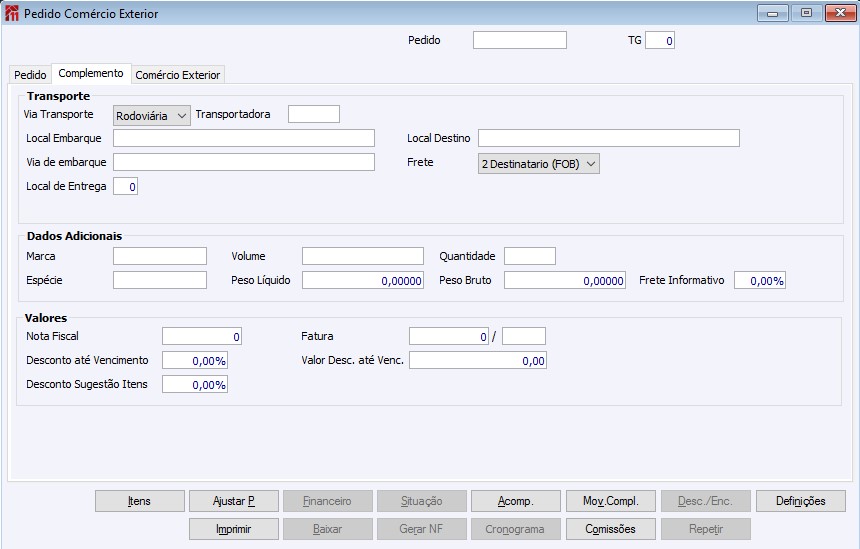
Task: Click the Espécie input field
Action: tap(160, 280)
